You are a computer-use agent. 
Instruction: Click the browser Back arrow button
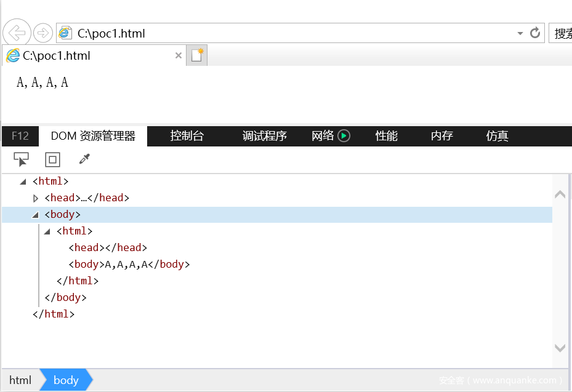[17, 33]
